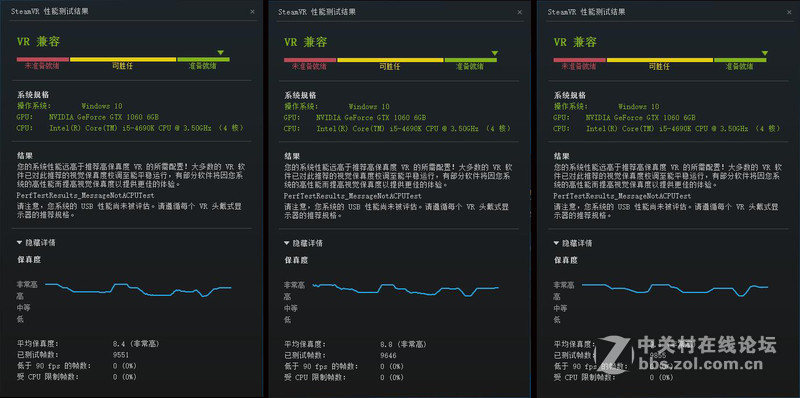Image resolution: width=800 pixels, height=398 pixels.
Task: Click the i5-4690K CPU line in left window
Action: [x=146, y=128]
